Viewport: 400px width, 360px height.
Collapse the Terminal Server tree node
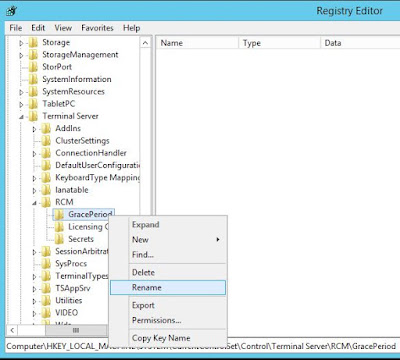click(22, 117)
